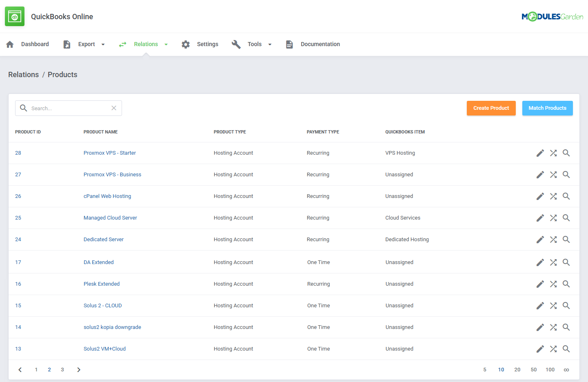Open Dashboard from navigation bar
Viewport: 588px width, 382px height.
pos(35,44)
